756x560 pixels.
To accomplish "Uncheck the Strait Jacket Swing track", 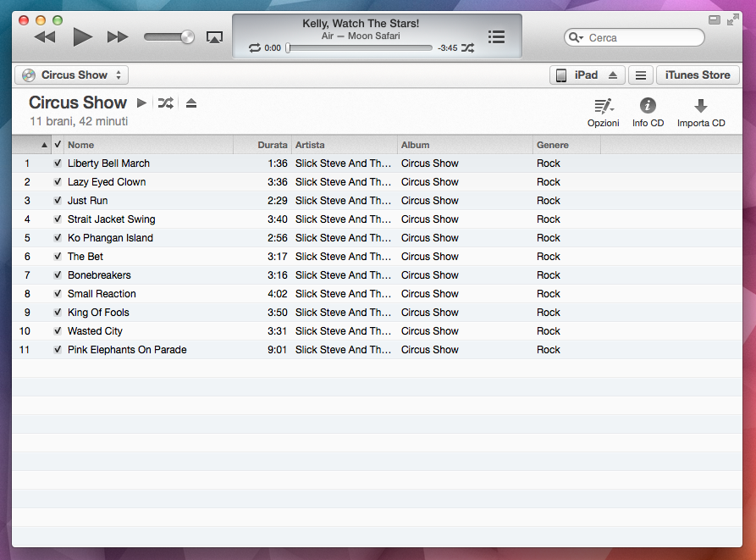I will point(58,219).
